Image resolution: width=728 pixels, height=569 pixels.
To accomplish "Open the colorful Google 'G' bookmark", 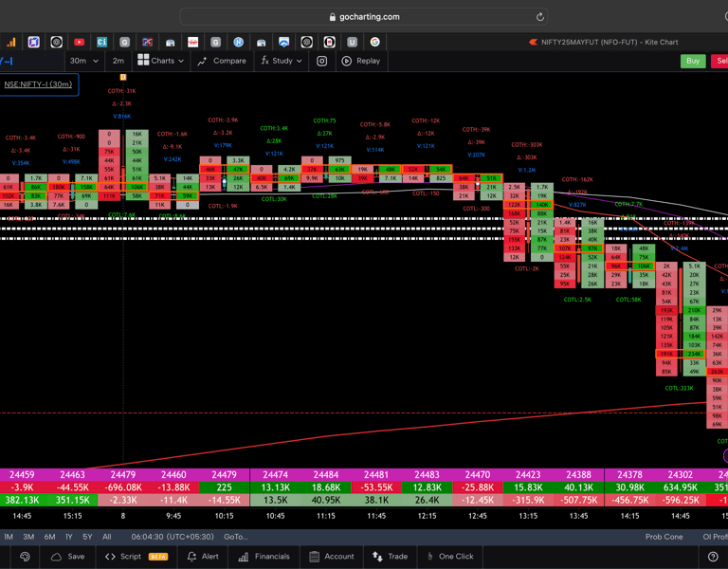I will (x=374, y=43).
